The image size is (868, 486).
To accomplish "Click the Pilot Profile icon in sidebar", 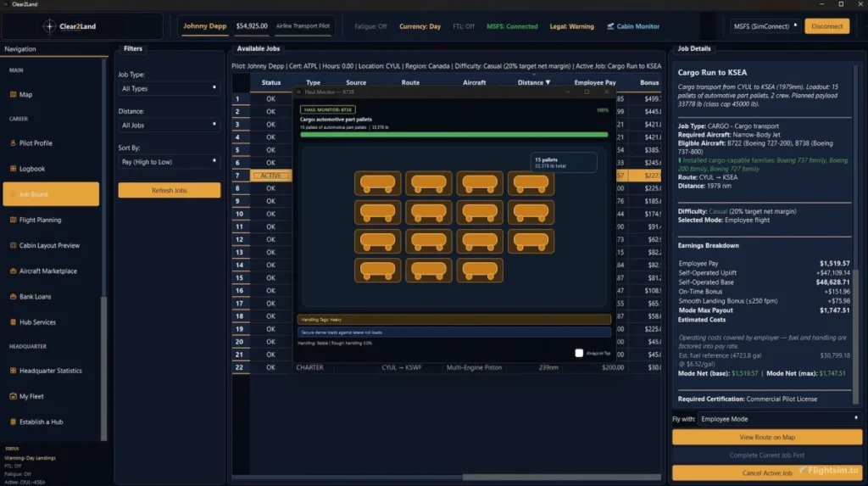I will point(12,143).
